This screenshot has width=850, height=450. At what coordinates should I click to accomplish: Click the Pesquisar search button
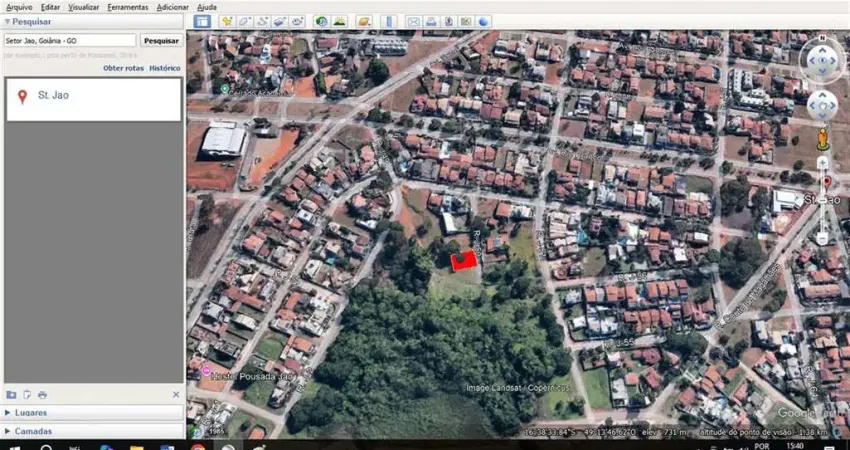(x=162, y=41)
